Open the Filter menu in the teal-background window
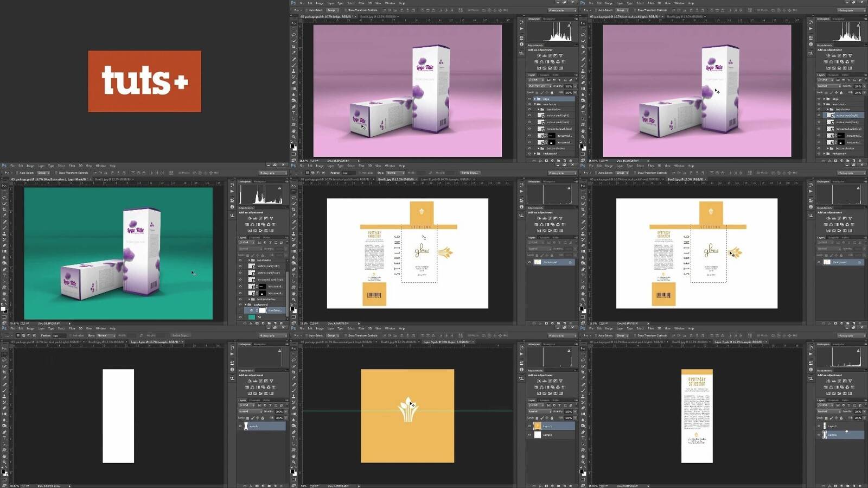The height and width of the screenshot is (488, 868). 72,166
